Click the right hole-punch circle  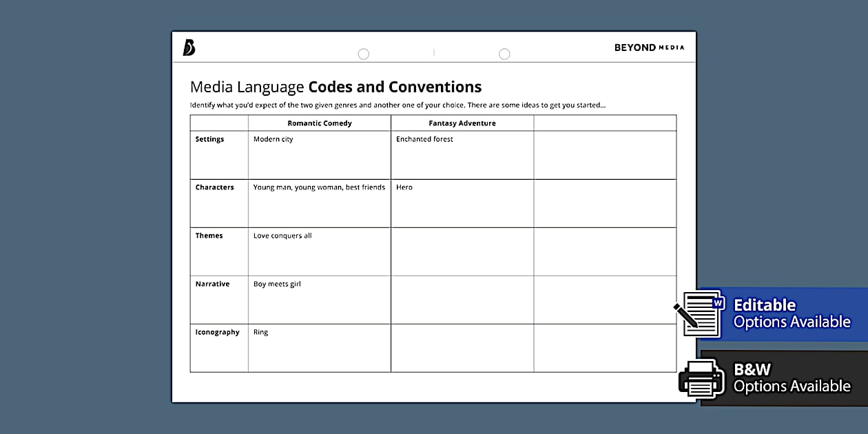[504, 54]
